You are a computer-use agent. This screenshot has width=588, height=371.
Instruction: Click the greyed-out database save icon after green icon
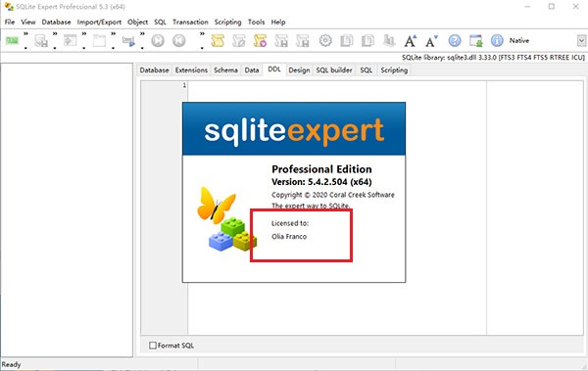[41, 40]
